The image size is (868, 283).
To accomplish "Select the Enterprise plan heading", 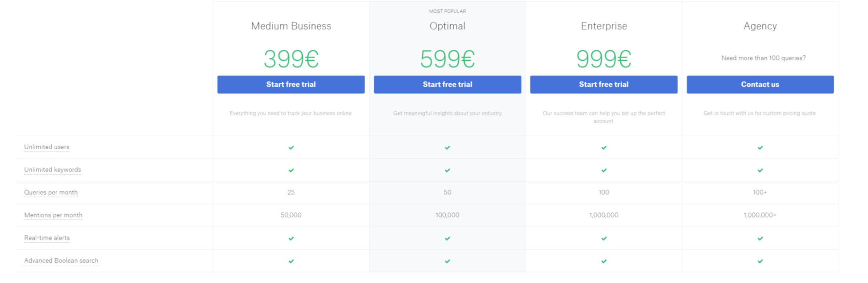I will pyautogui.click(x=604, y=26).
